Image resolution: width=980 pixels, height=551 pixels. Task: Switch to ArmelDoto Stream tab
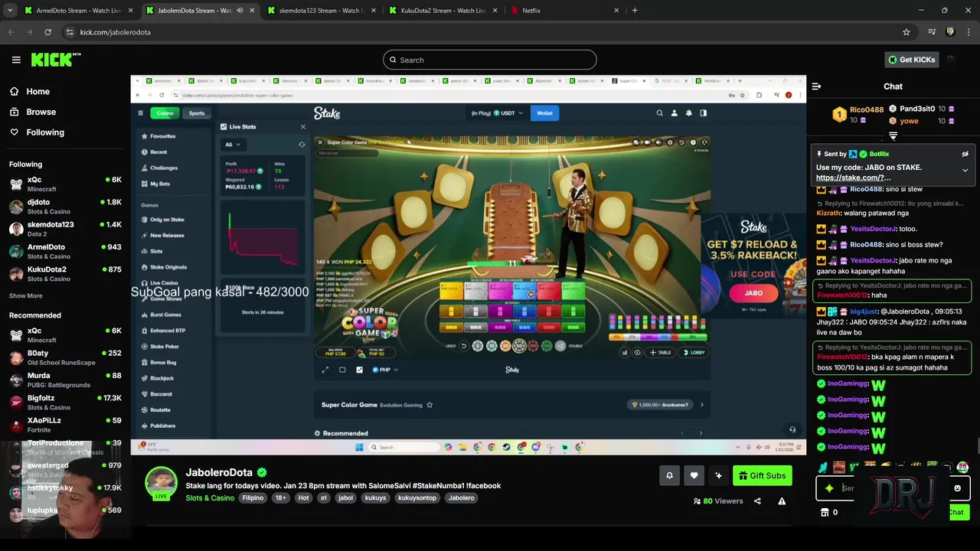point(79,11)
